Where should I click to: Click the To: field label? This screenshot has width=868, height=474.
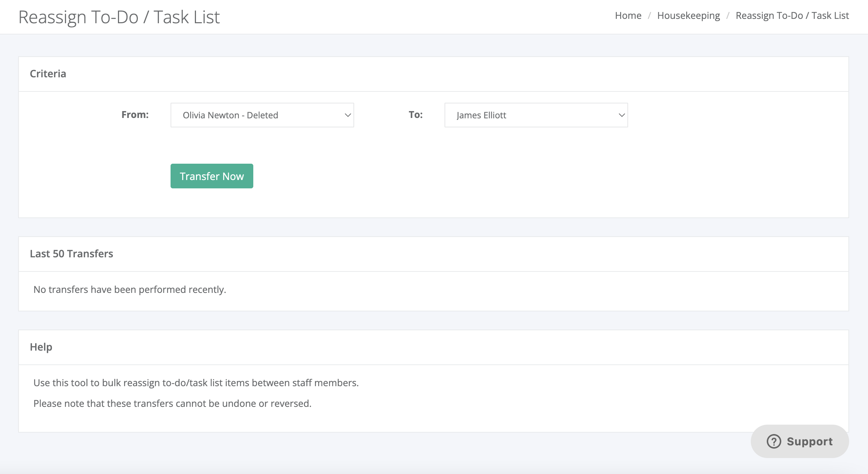415,115
